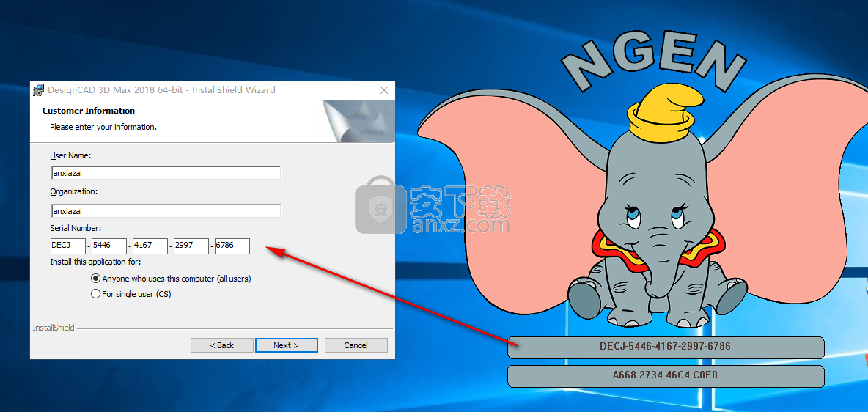Image resolution: width=868 pixels, height=412 pixels.
Task: Click serial number field containing 2997
Action: tap(191, 246)
